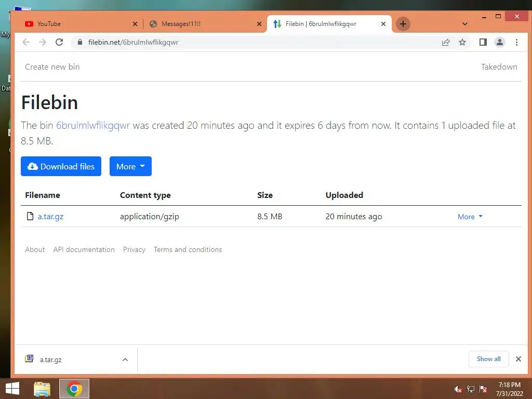The height and width of the screenshot is (399, 532).
Task: Go forward to the next page
Action: tap(43, 42)
